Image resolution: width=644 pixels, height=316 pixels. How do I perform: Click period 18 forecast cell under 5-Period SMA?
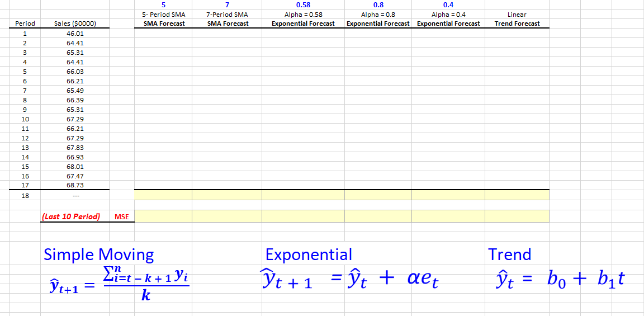163,195
